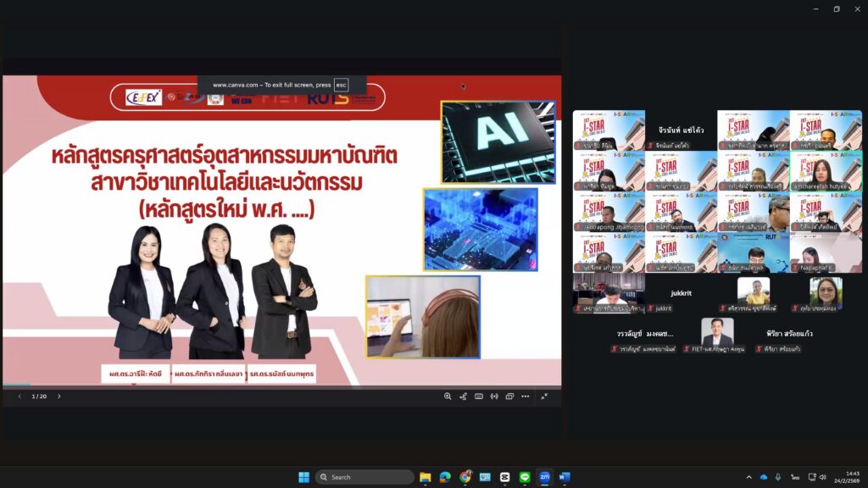Open the presenter view windows icon
Image resolution: width=868 pixels, height=488 pixels.
[x=509, y=396]
